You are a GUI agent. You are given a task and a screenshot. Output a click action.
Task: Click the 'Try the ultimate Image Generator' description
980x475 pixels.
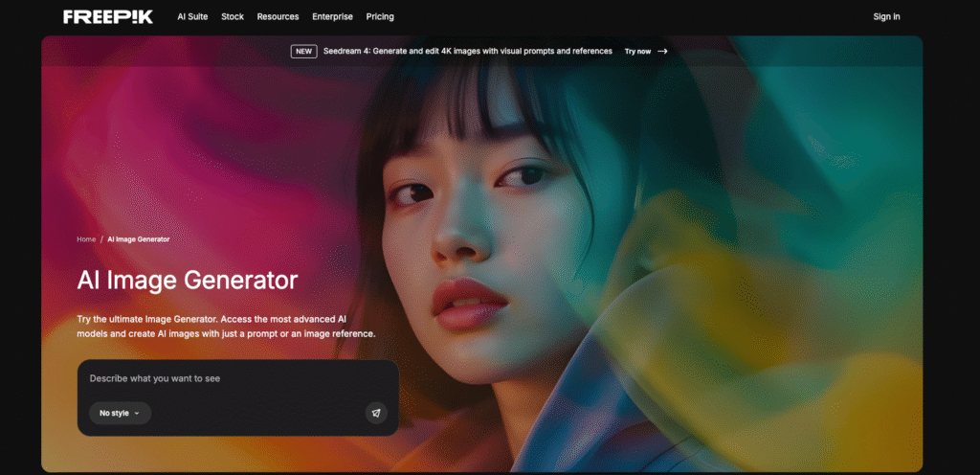click(x=226, y=326)
